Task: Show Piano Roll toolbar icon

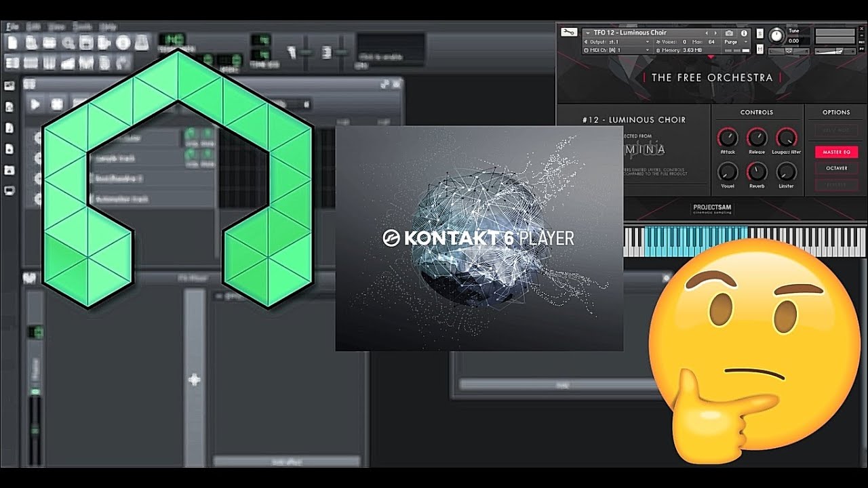Action: [50, 62]
